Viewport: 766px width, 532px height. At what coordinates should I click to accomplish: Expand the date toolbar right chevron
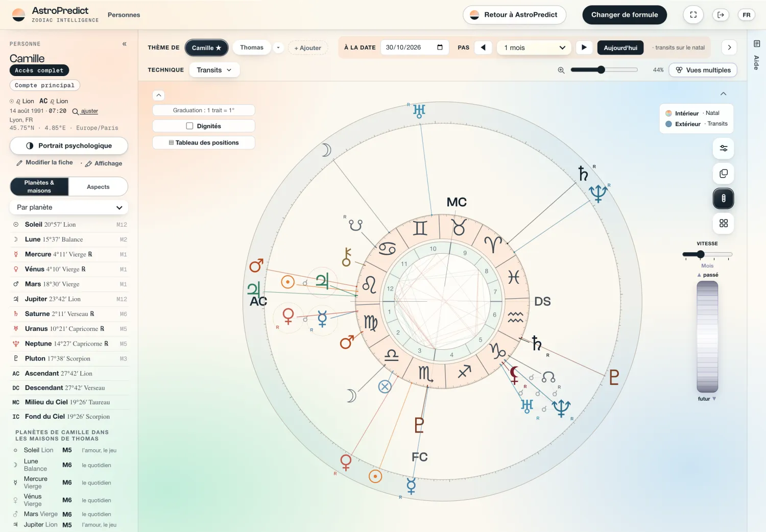[729, 47]
